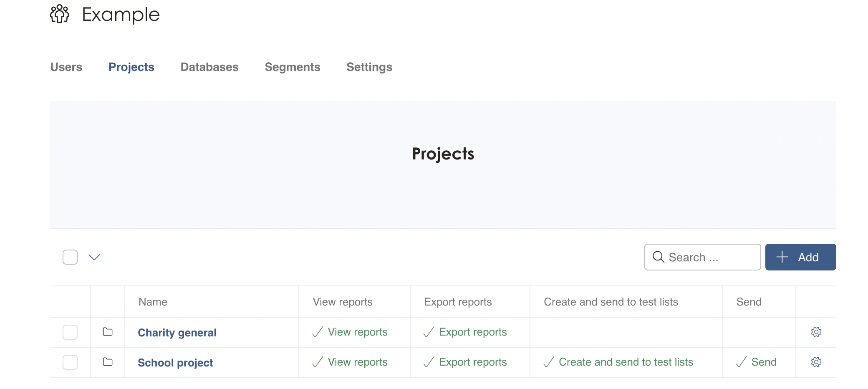Click the folder icon beside Charity general
This screenshot has width=868, height=389.
(x=108, y=332)
